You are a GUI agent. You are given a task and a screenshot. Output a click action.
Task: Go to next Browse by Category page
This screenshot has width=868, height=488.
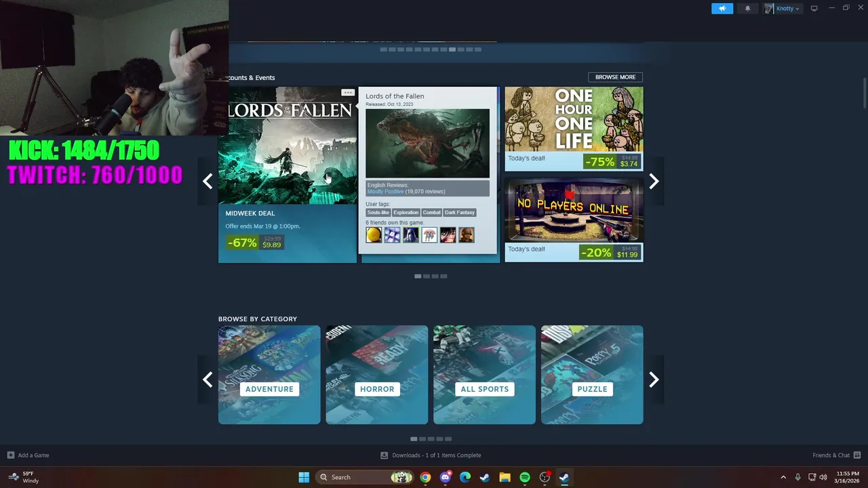[x=654, y=379]
